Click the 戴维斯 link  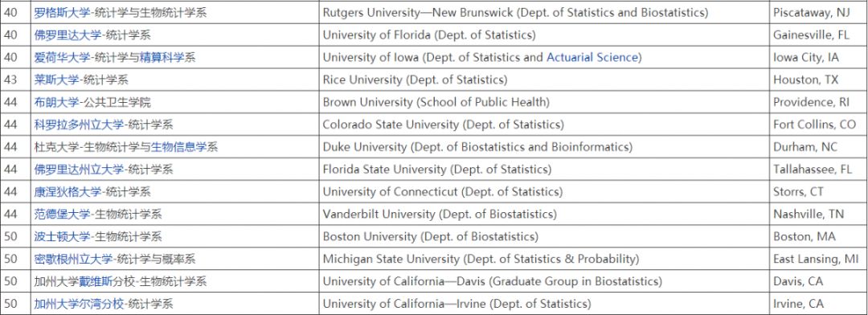pos(95,282)
